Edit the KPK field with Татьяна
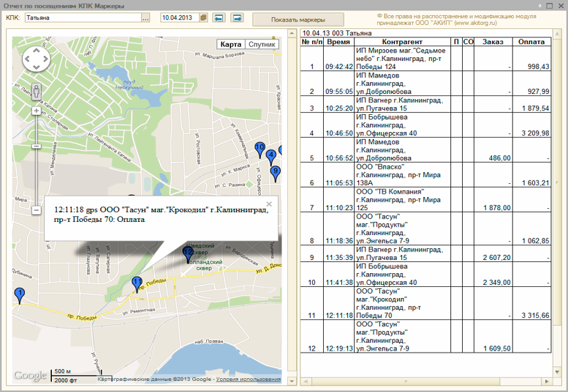This screenshot has width=568, height=392. (x=83, y=18)
